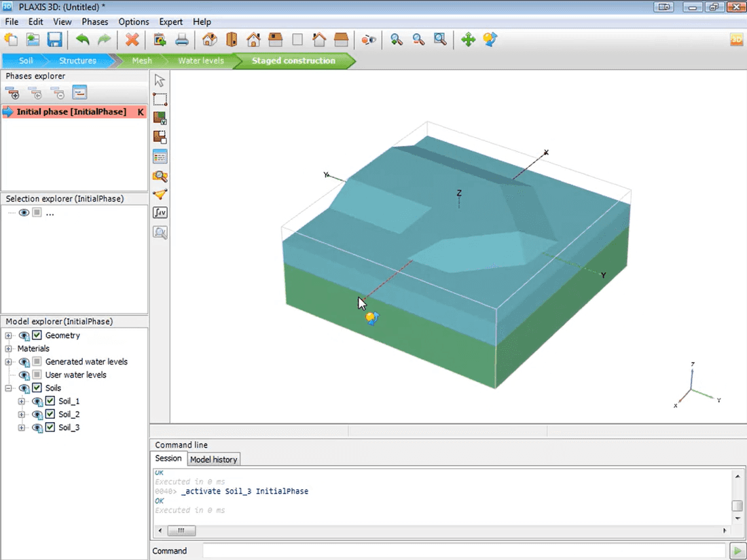Viewport: 747px width, 560px height.
Task: Save the project with the floppy disk icon
Action: (55, 39)
